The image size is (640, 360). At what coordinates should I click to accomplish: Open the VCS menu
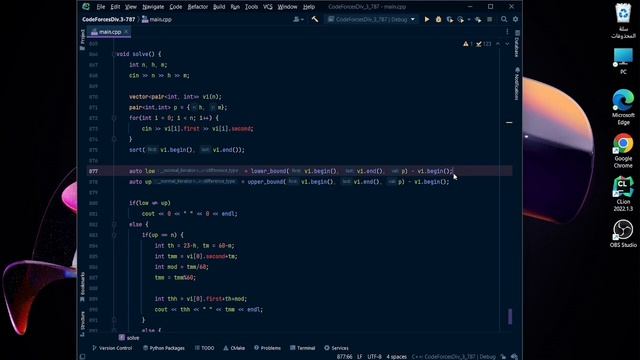[x=268, y=7]
